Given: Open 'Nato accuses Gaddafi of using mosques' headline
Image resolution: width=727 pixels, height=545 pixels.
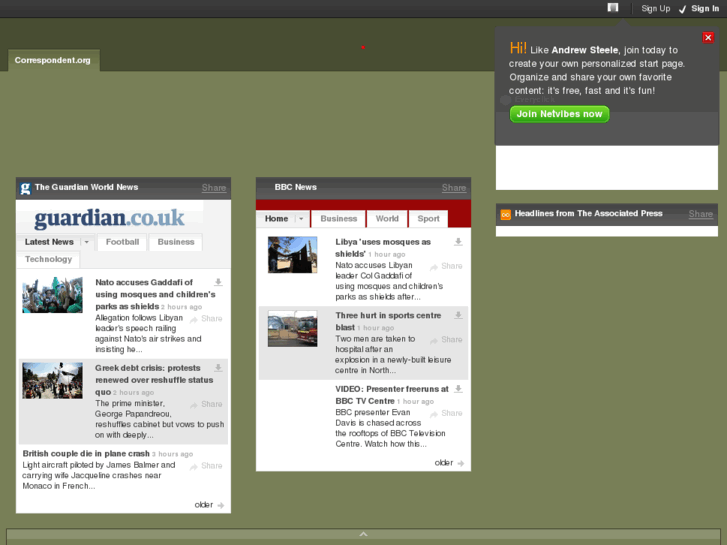Looking at the screenshot, I should 155,295.
